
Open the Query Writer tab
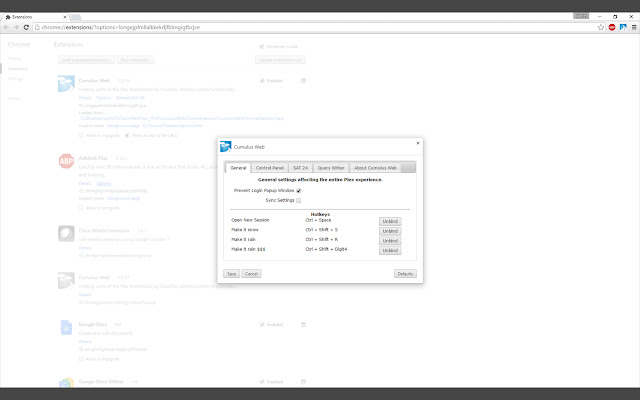point(331,168)
